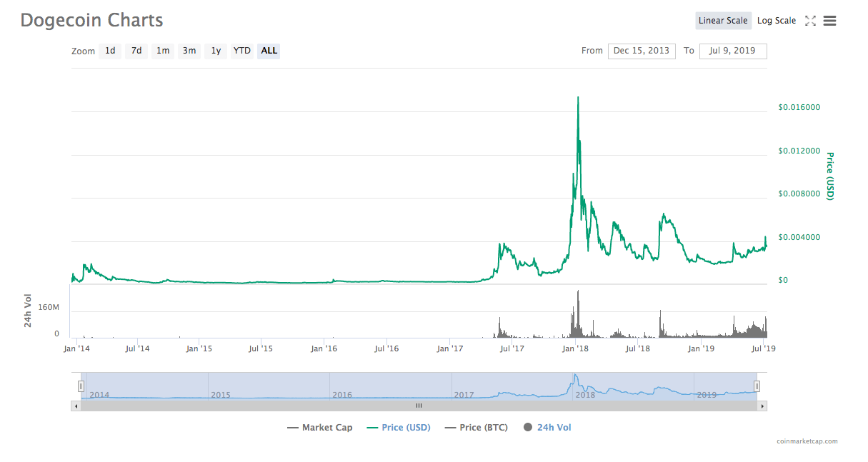Click the 2017 label in navigator
Screen dimensions: 868x462
pos(464,395)
